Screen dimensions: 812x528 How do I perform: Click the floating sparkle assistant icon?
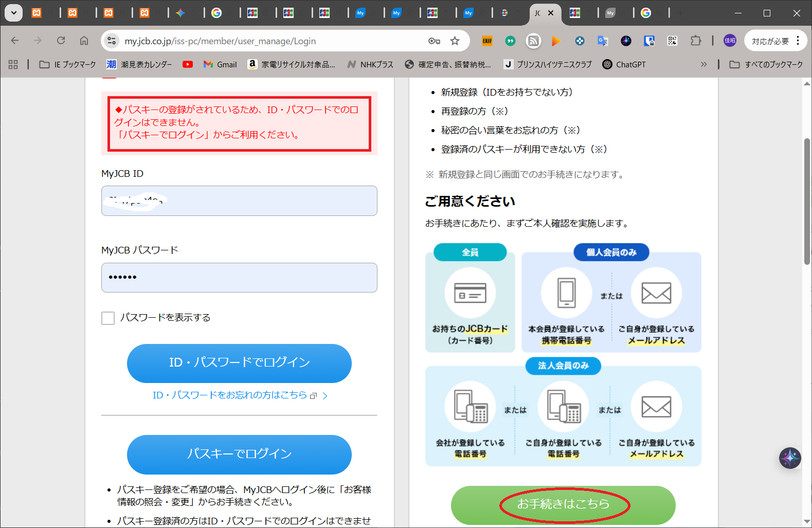[790, 458]
